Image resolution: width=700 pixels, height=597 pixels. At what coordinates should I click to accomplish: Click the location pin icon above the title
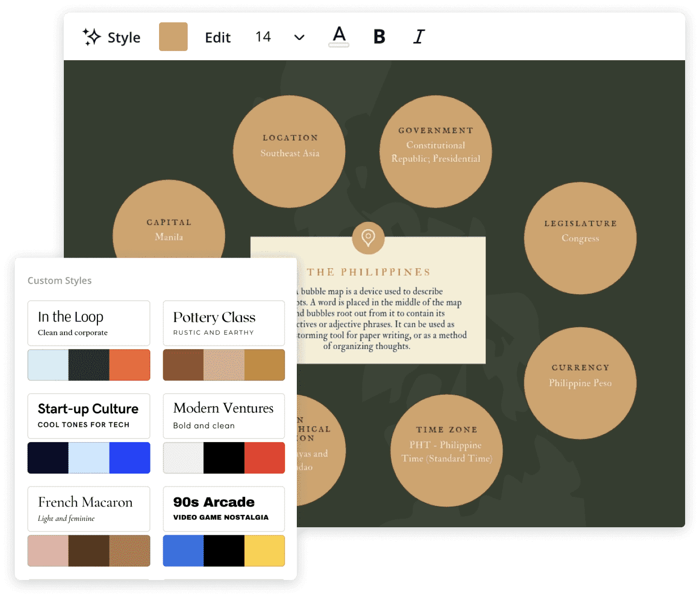[368, 238]
